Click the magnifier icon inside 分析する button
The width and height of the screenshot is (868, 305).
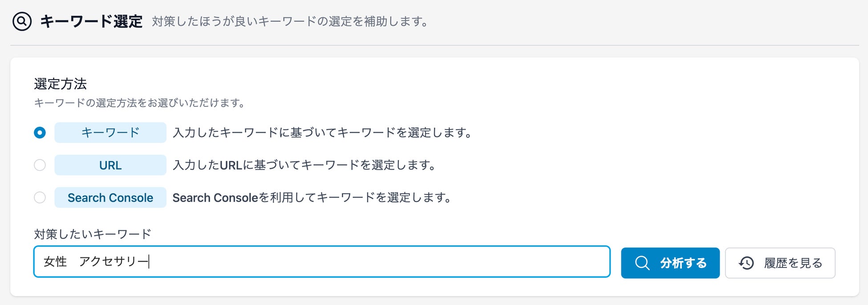pos(642,263)
